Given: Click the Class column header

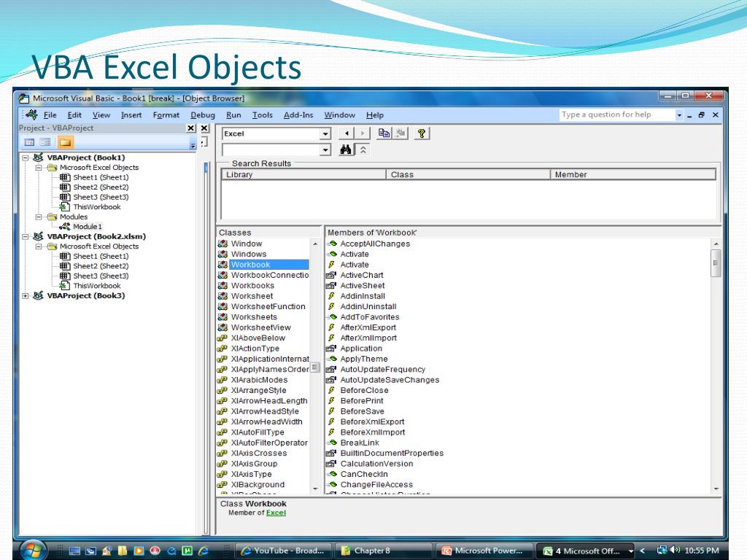Looking at the screenshot, I should coord(468,175).
